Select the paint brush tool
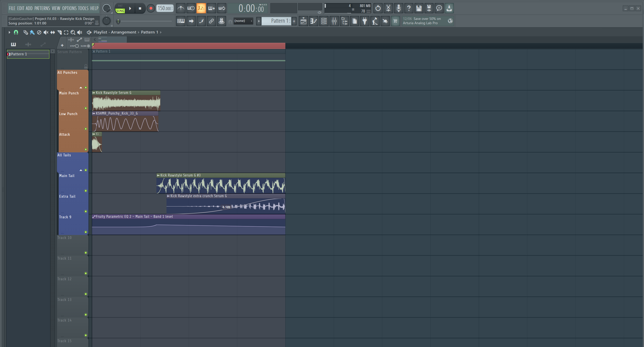 [x=32, y=32]
